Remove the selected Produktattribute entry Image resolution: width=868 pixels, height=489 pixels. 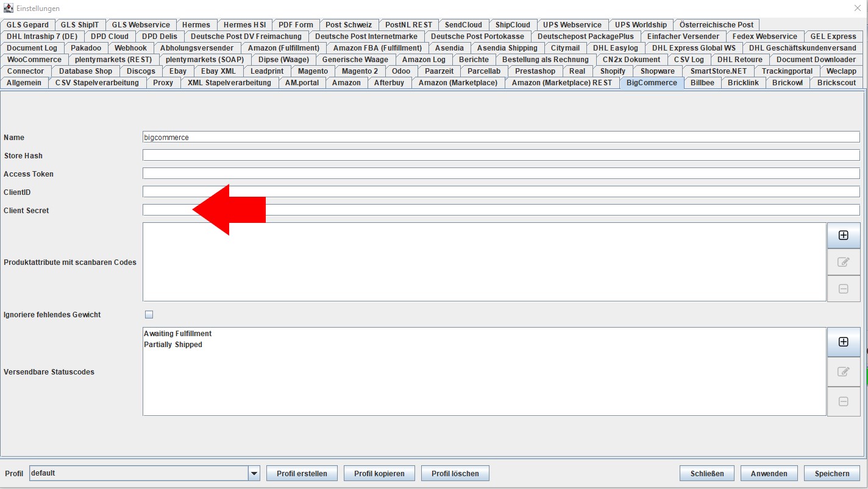[844, 289]
